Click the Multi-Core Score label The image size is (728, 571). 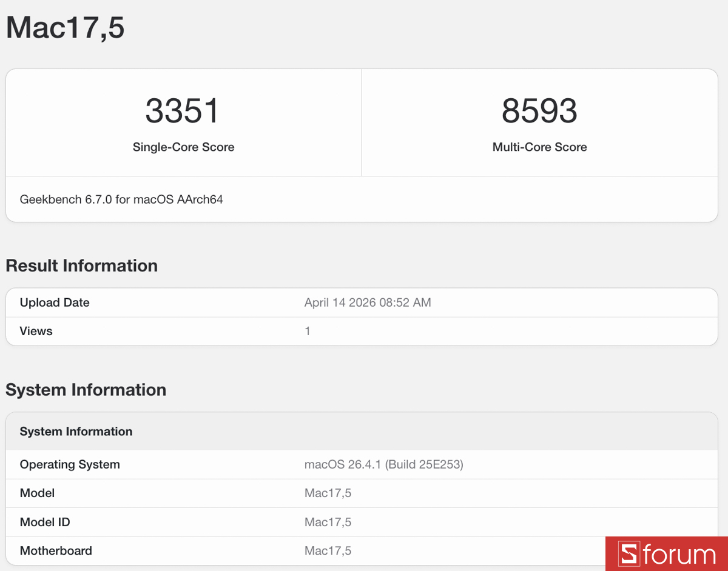coord(539,147)
